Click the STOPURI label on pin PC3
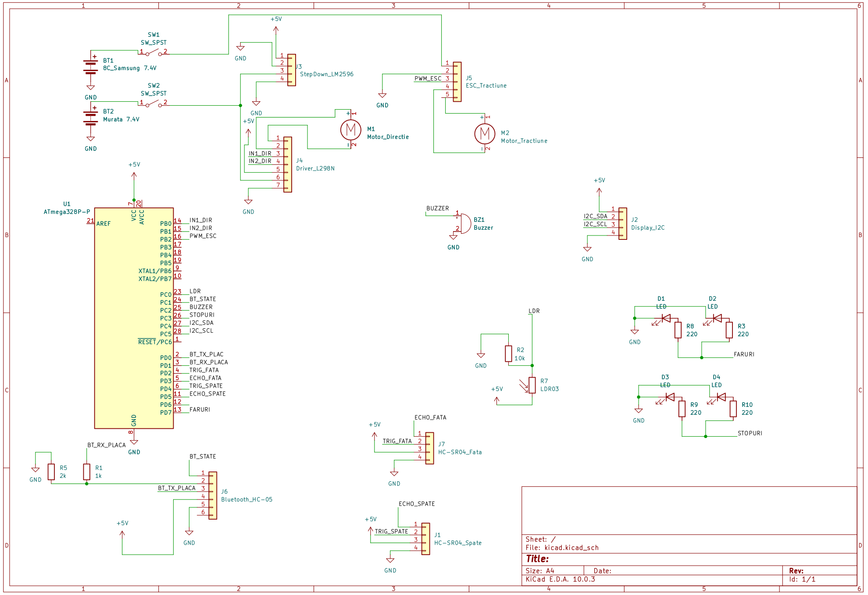The image size is (868, 595). pos(202,315)
